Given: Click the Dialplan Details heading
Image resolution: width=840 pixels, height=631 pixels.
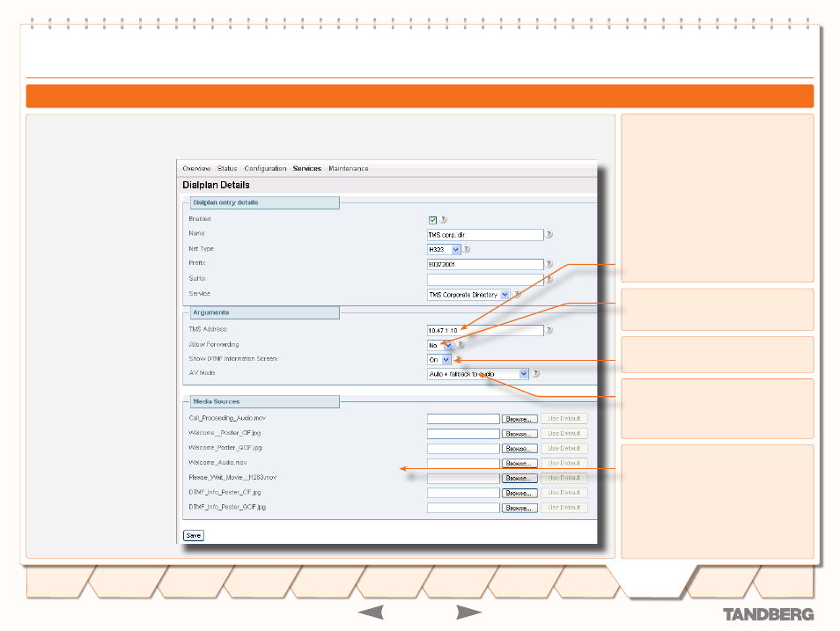Looking at the screenshot, I should coord(216,185).
